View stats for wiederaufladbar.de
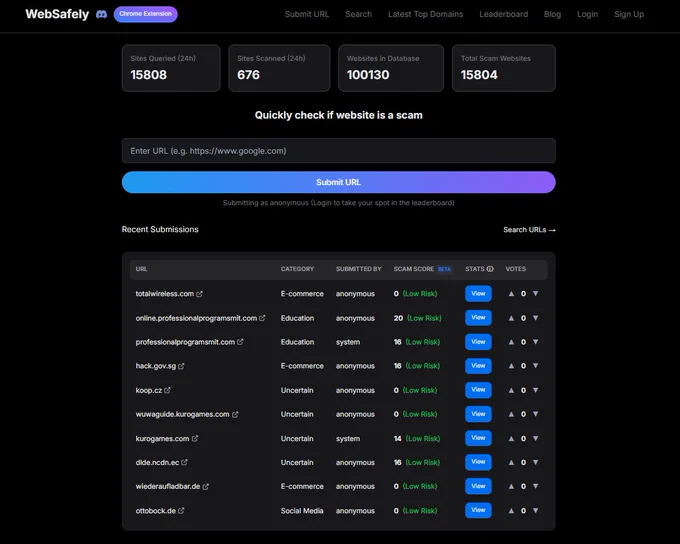 pyautogui.click(x=478, y=486)
